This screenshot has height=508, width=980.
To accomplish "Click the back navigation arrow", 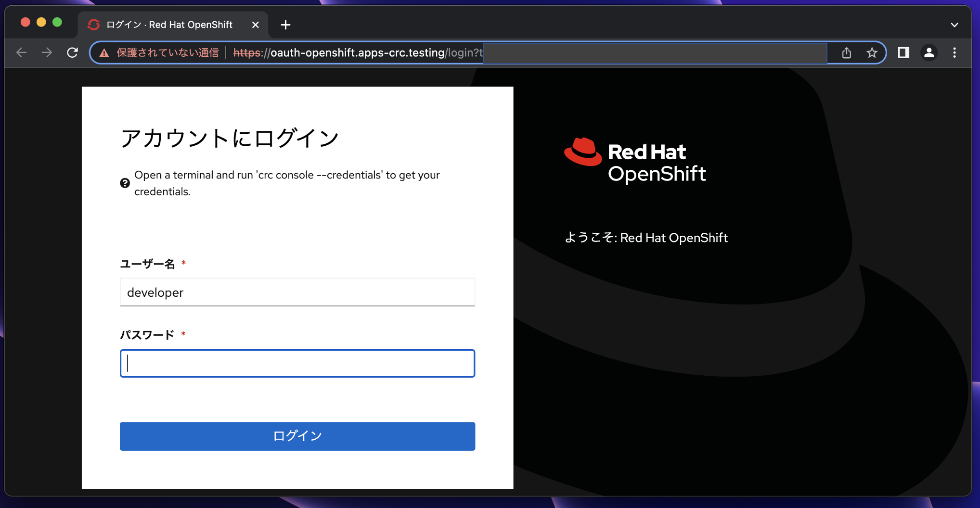I will [21, 53].
